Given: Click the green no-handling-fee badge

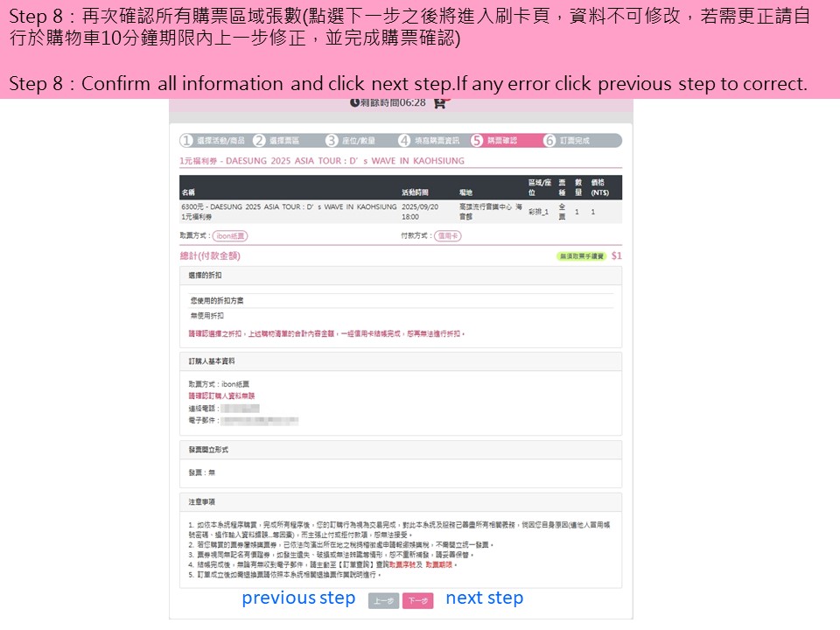Looking at the screenshot, I should click(x=581, y=256).
